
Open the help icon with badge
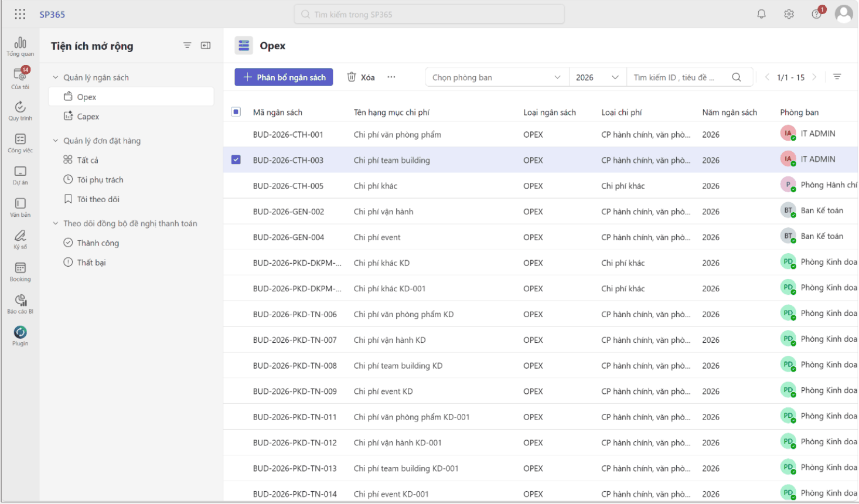pyautogui.click(x=817, y=13)
